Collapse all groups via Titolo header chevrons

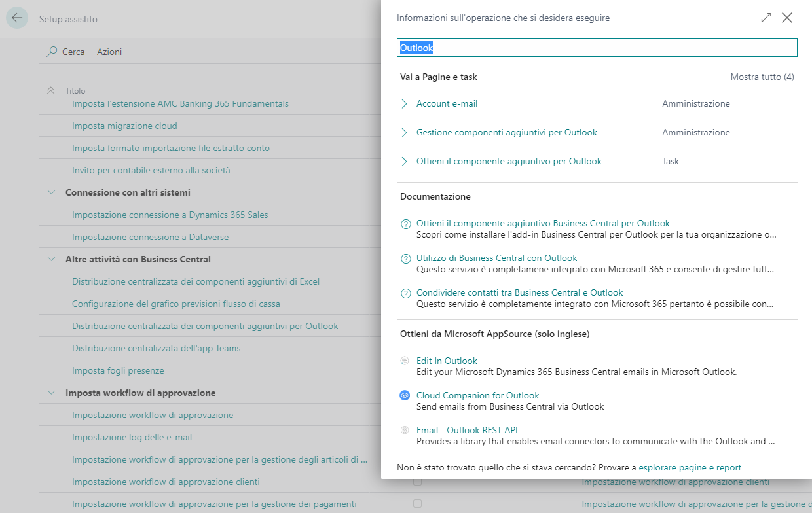(51, 90)
